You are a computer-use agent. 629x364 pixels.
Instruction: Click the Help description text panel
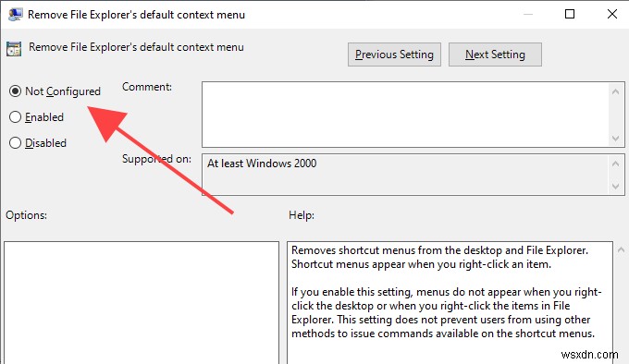pos(450,303)
